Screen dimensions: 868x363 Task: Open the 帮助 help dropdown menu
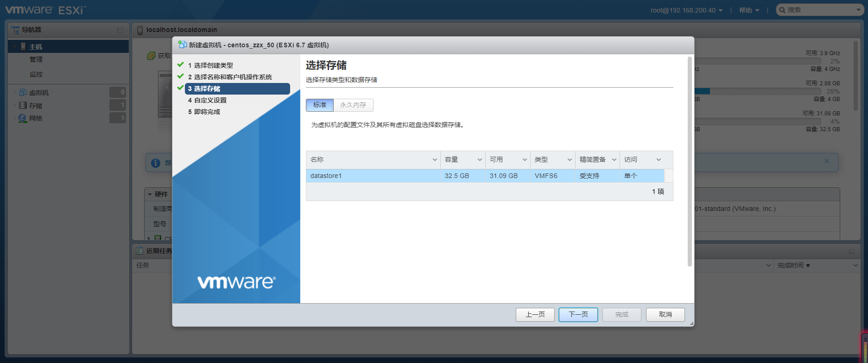tap(749, 10)
